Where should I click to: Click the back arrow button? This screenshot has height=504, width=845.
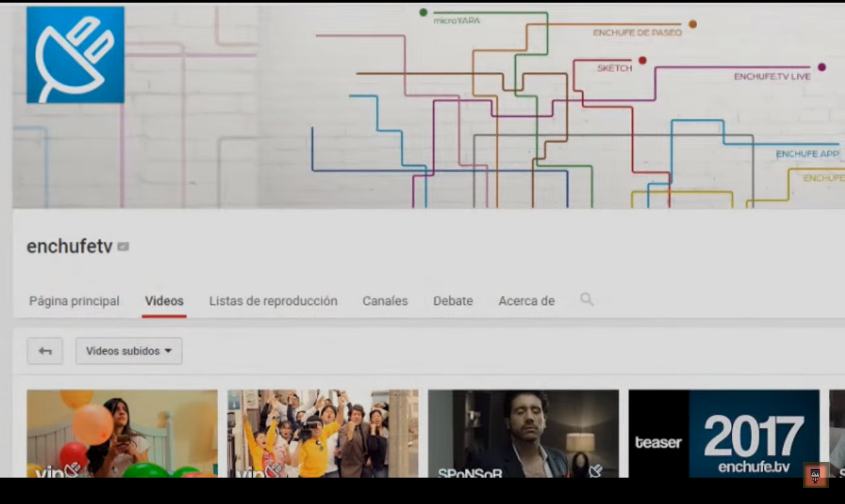(45, 351)
